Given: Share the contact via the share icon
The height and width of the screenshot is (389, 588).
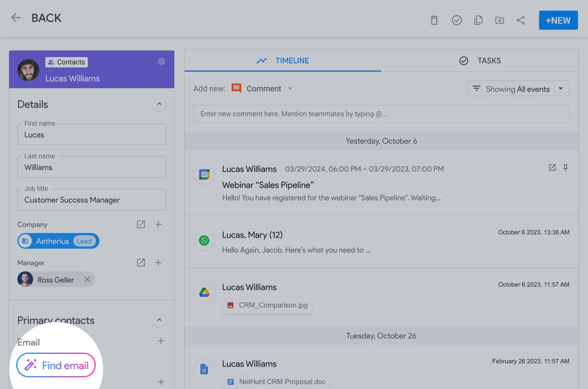Looking at the screenshot, I should click(x=521, y=20).
